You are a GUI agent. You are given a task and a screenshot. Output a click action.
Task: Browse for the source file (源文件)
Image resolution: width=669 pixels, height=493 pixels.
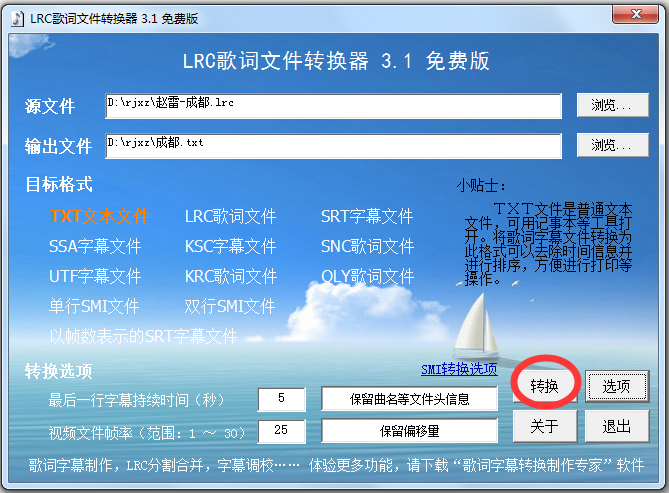point(613,105)
